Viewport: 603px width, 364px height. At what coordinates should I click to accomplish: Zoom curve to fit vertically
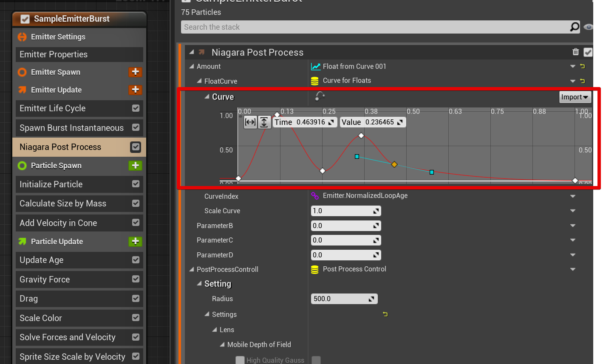264,122
